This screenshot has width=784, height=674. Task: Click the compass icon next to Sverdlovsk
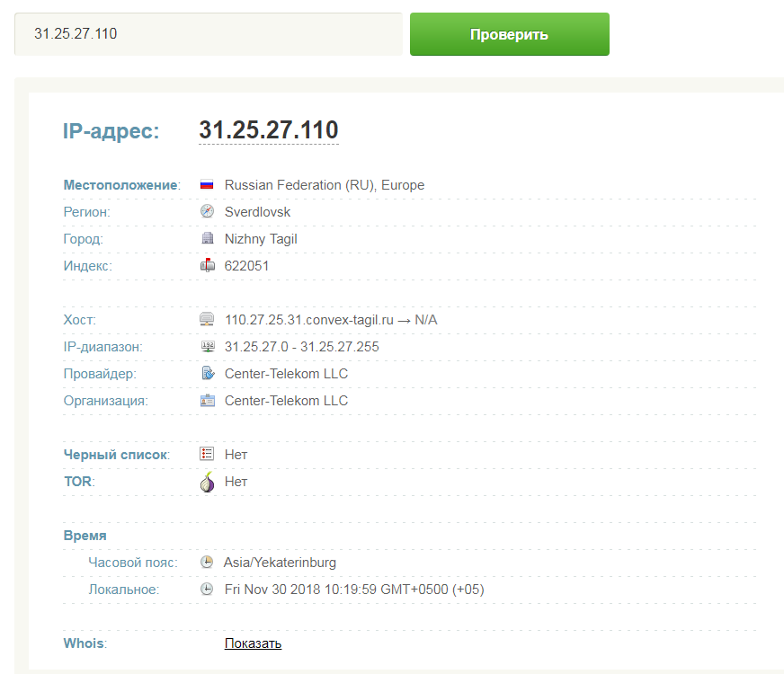point(207,212)
